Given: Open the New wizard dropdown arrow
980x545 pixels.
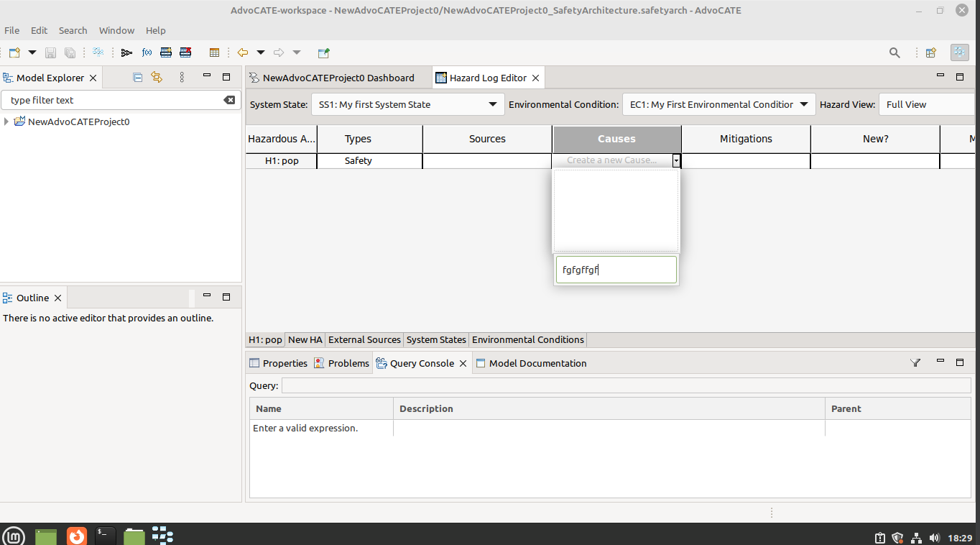Looking at the screenshot, I should 32,52.
